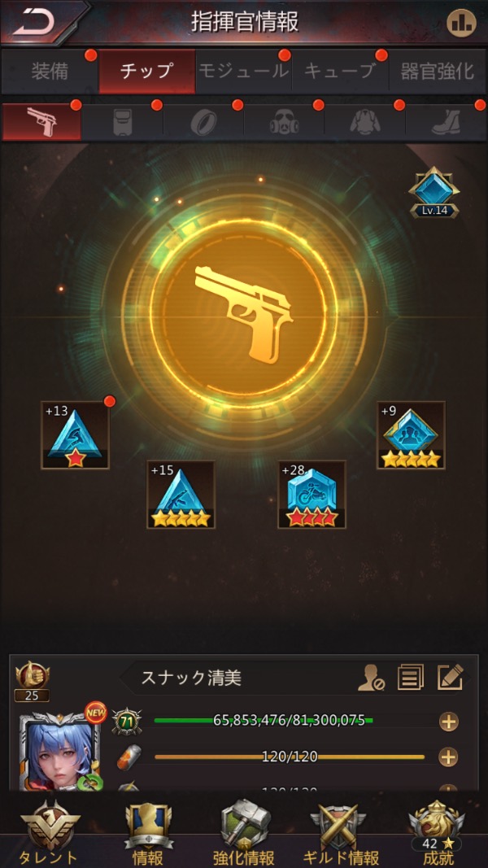Select the +28 motorcycle chip
The height and width of the screenshot is (868, 488).
(312, 495)
